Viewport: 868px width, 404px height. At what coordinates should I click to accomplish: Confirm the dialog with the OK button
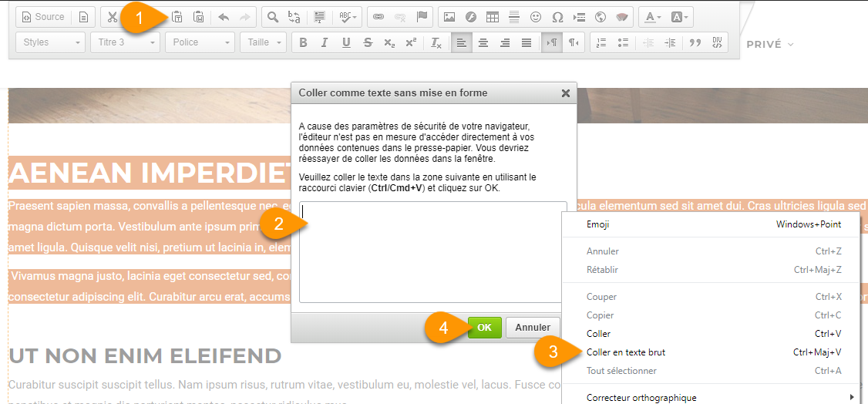point(484,327)
